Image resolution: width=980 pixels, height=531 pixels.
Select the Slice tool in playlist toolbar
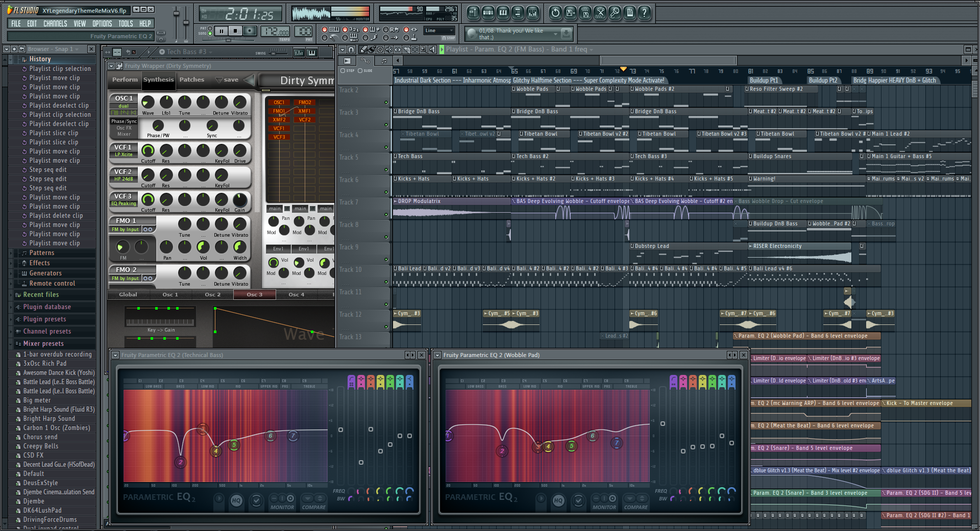(406, 49)
